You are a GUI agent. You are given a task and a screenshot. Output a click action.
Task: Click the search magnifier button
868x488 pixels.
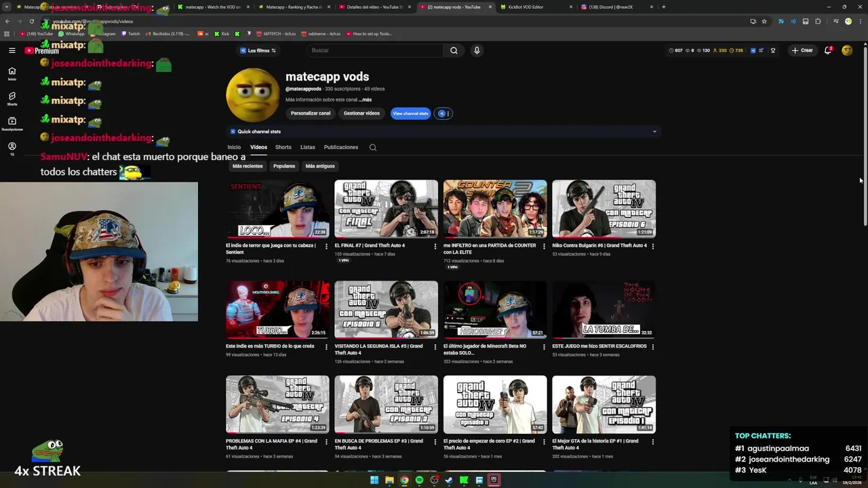point(454,50)
